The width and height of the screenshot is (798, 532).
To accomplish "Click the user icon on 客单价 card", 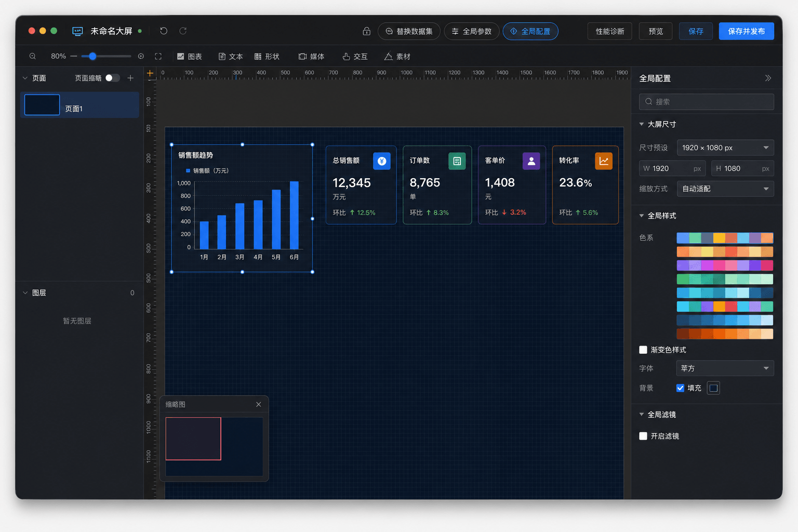I will [x=531, y=161].
